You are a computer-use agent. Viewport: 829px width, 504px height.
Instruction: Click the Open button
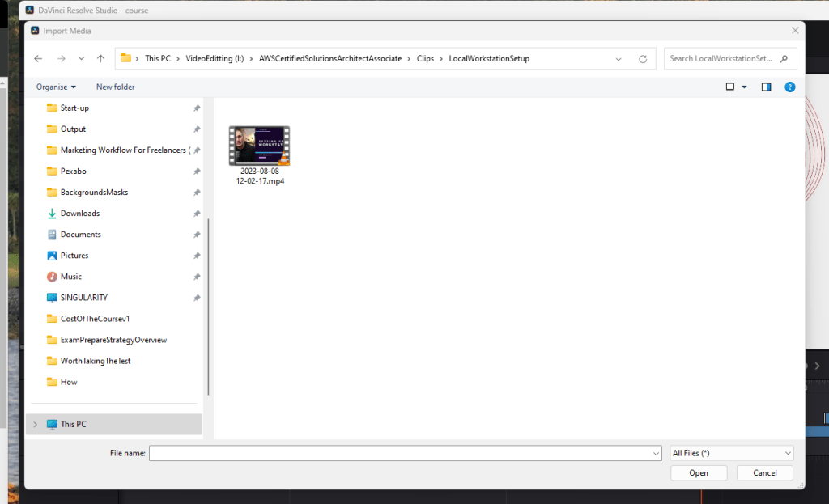[699, 472]
